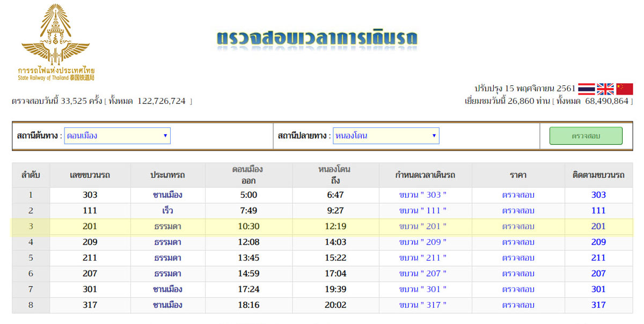Click the green ตรวจสอบ search button
The width and height of the screenshot is (644, 324).
[586, 136]
